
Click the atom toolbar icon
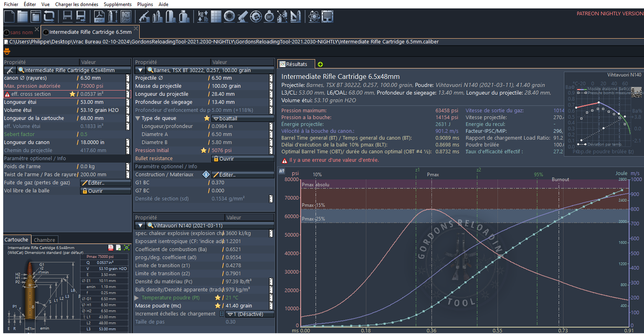(x=314, y=17)
